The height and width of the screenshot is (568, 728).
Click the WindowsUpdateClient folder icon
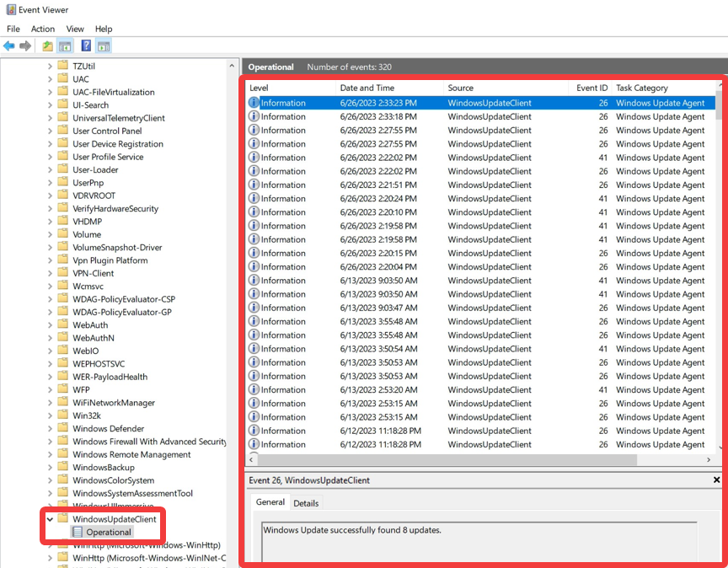[63, 518]
